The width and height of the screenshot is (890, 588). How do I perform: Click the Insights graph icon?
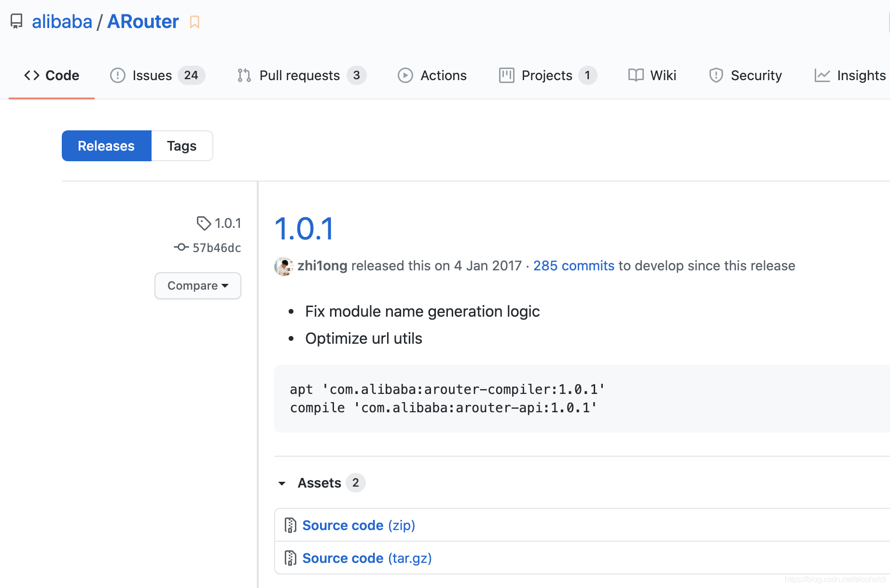[822, 75]
